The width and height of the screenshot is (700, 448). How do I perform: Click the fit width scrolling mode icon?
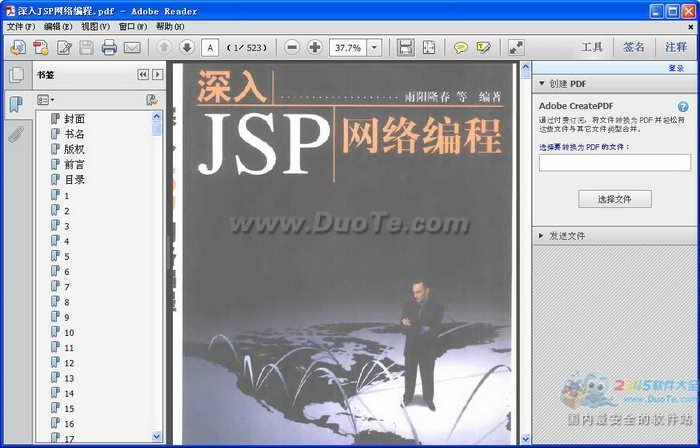pyautogui.click(x=405, y=47)
